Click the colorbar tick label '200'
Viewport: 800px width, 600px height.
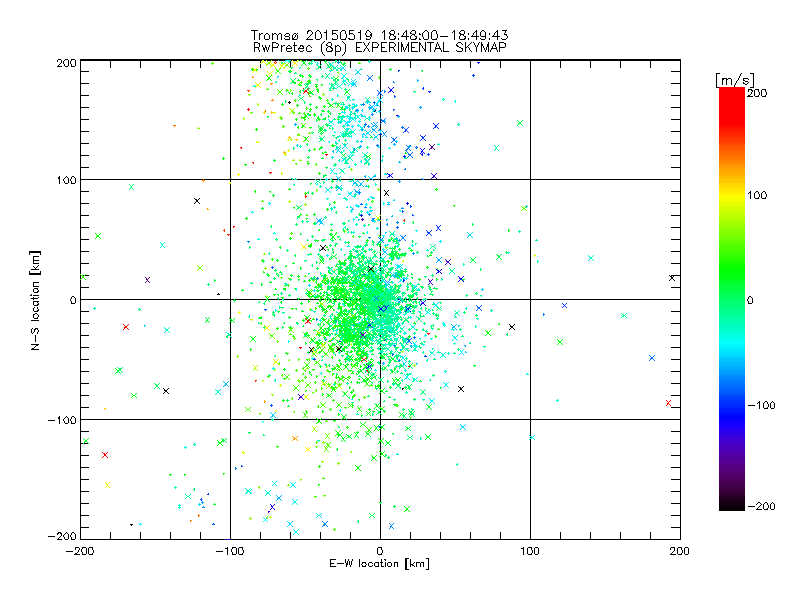757,93
